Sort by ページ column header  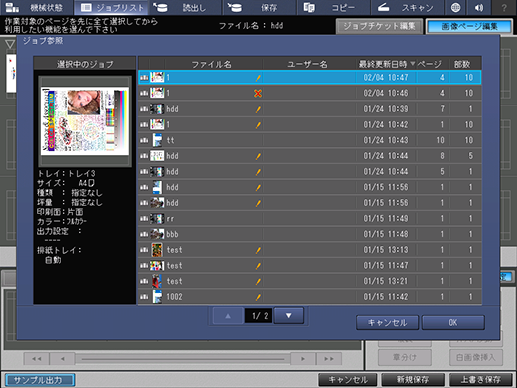429,64
